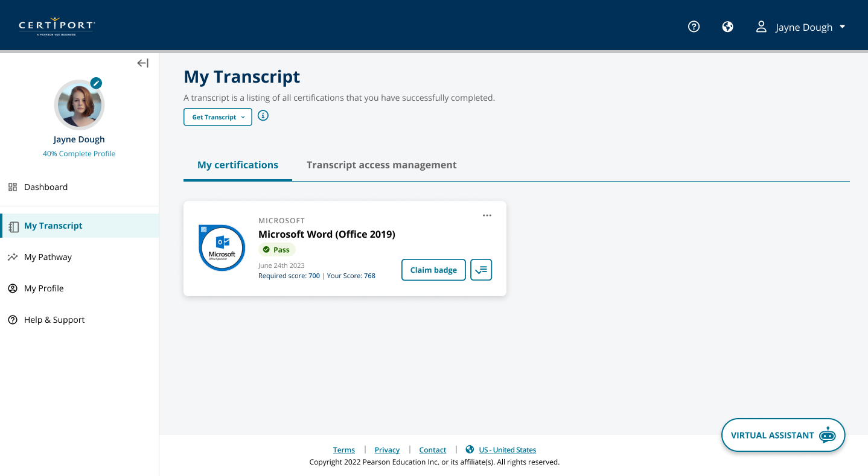This screenshot has height=476, width=868.
Task: Click the info icon beside Get Transcript
Action: 263,115
